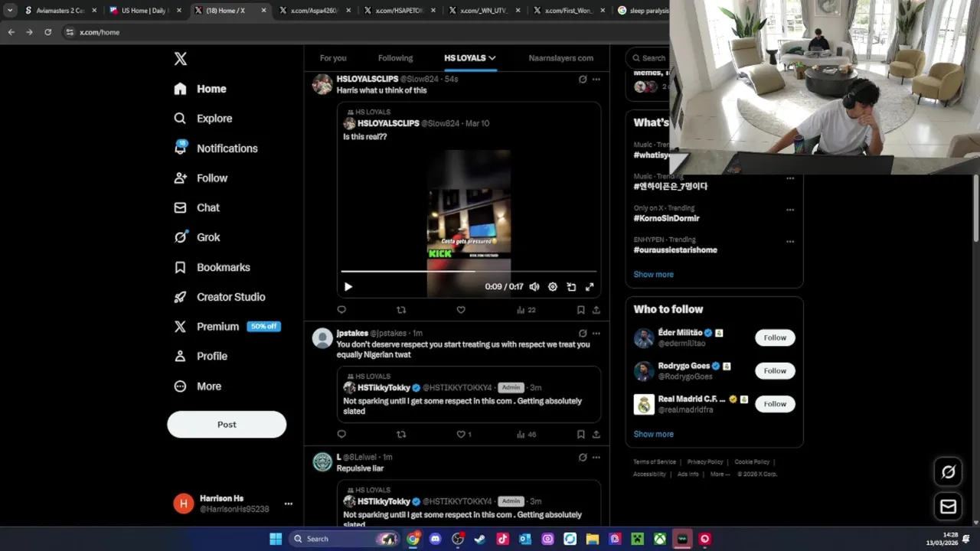View analytics showing 22 views
The image size is (980, 551).
pyautogui.click(x=526, y=310)
